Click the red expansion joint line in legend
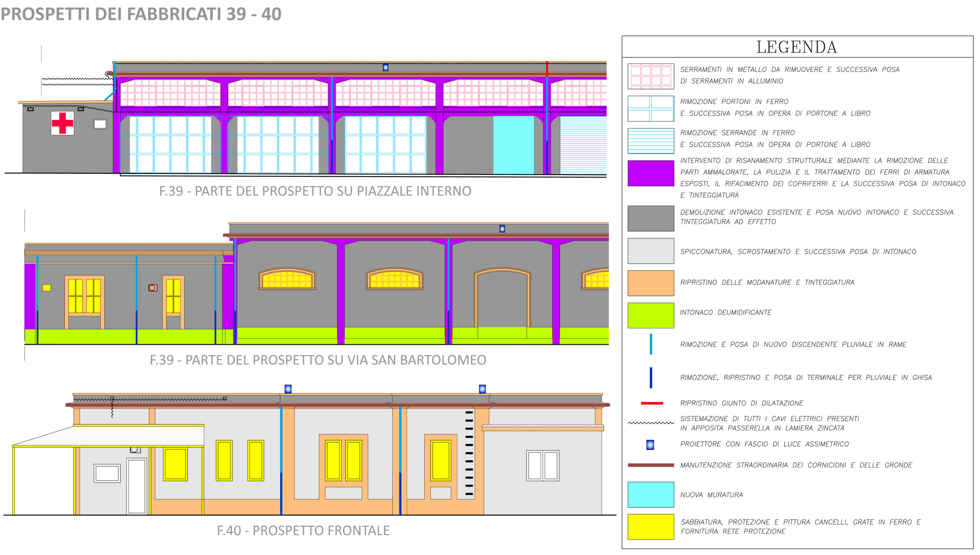This screenshot has width=980, height=555. (652, 403)
